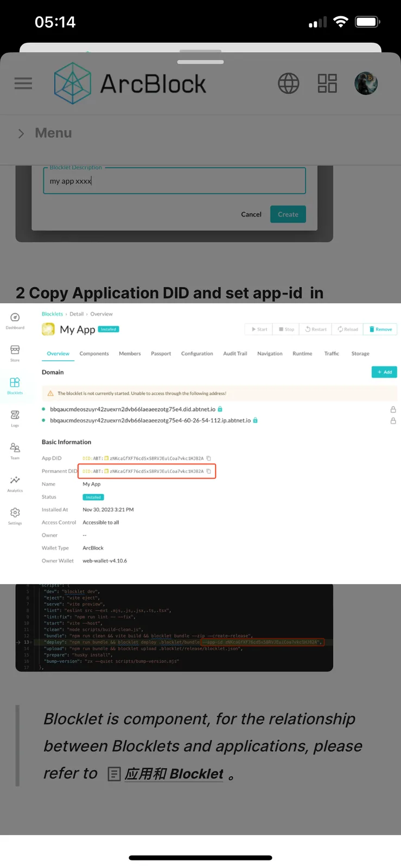Click the Installed status value

coord(93,497)
